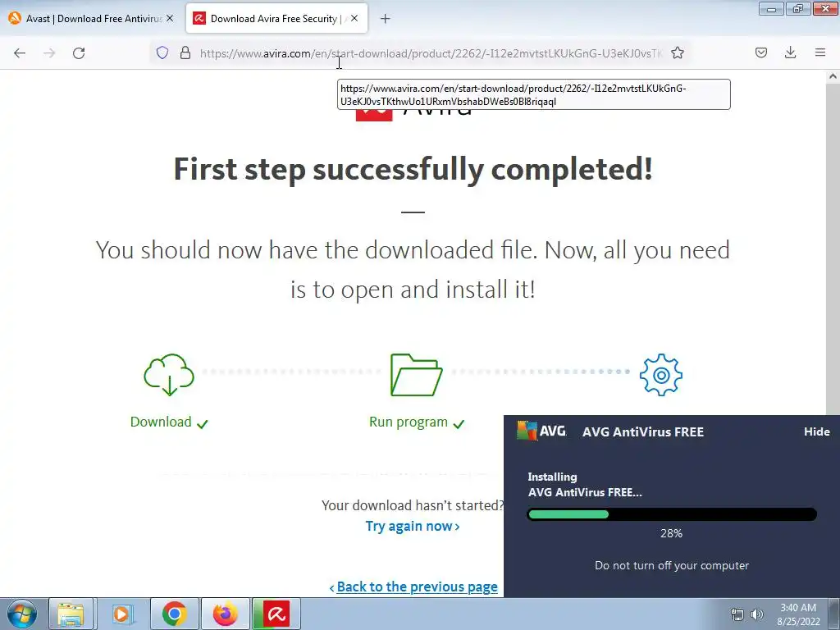Click the 28% progress text
Viewport: 840px width, 630px height.
pos(671,533)
